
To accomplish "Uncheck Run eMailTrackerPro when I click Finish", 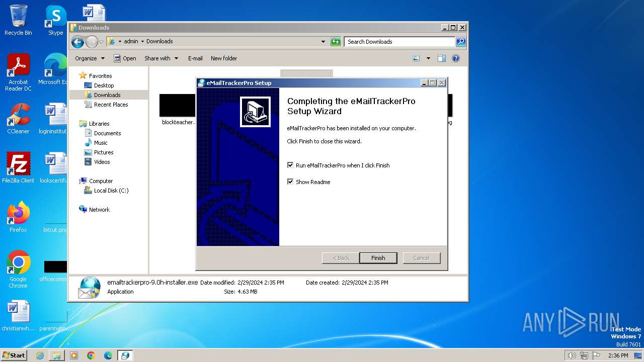I will [290, 165].
